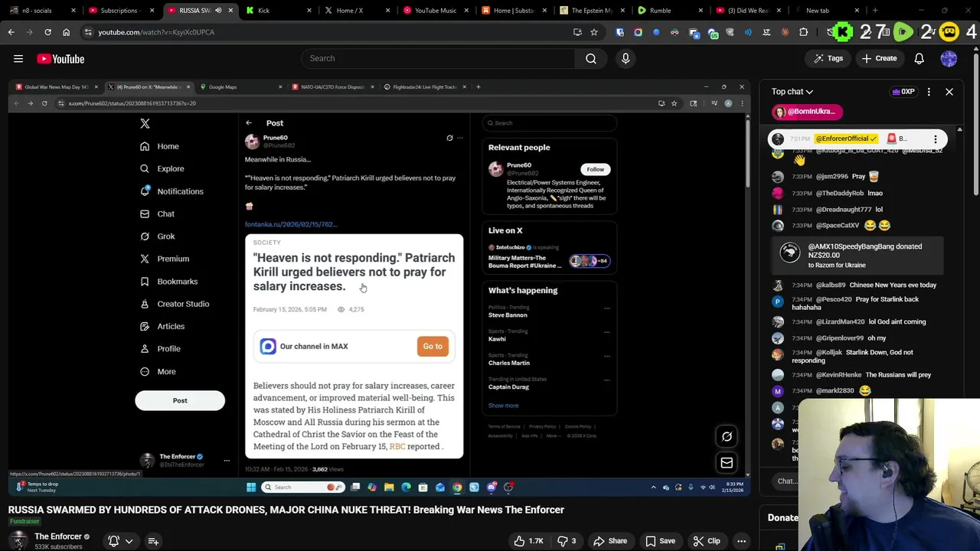Click the 0XP chat badge

click(x=903, y=92)
